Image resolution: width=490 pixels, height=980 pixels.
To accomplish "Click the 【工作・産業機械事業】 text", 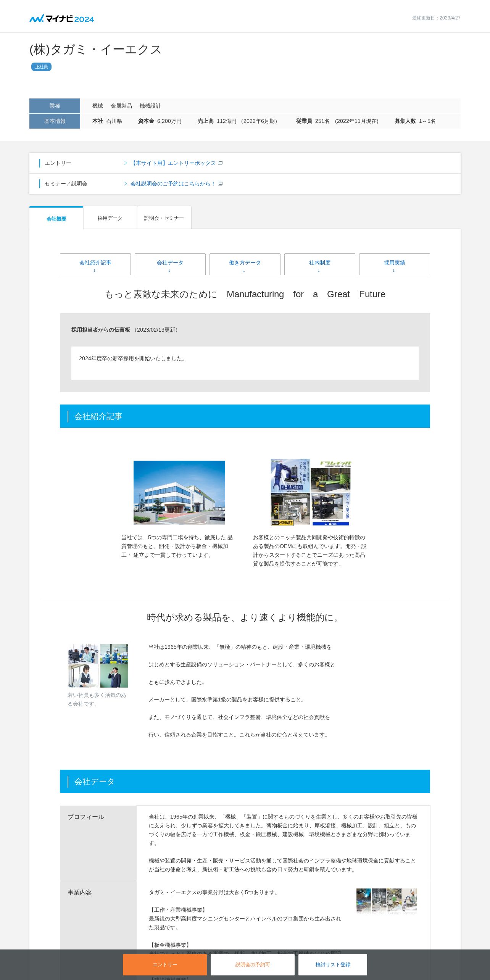I will pos(178,910).
